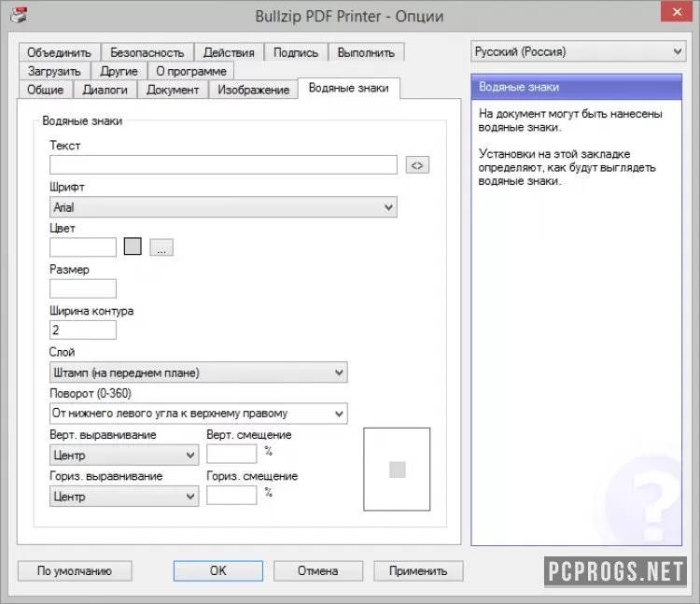
Task: Click the watermark Текст input field
Action: coord(223,164)
